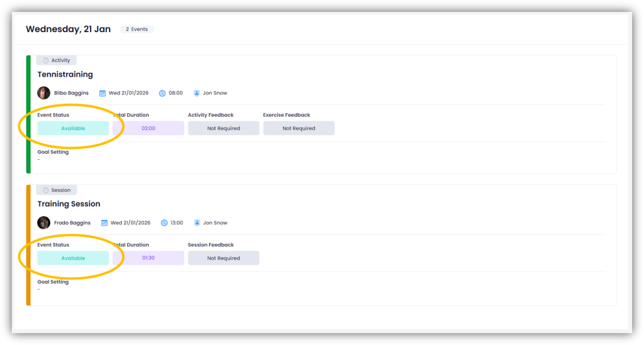Viewport: 644px width, 345px height.
Task: Open the Tennistraining event title
Action: [65, 75]
